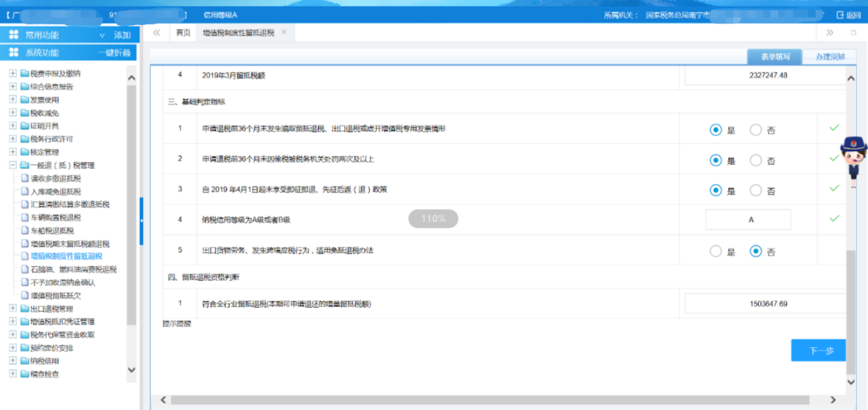Viewport: 868px width, 410px height.
Task: Click folder icon of 证明开具
Action: 24,125
